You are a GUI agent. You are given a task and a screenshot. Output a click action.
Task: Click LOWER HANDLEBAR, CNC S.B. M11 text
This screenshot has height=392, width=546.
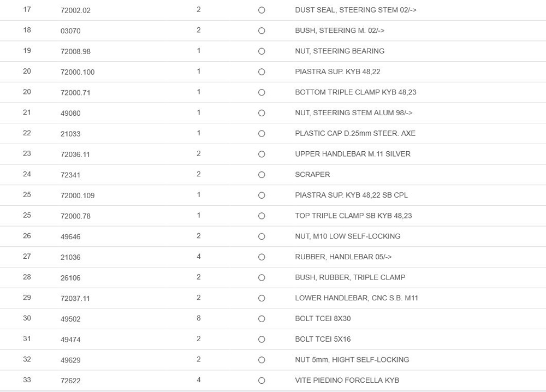(356, 298)
